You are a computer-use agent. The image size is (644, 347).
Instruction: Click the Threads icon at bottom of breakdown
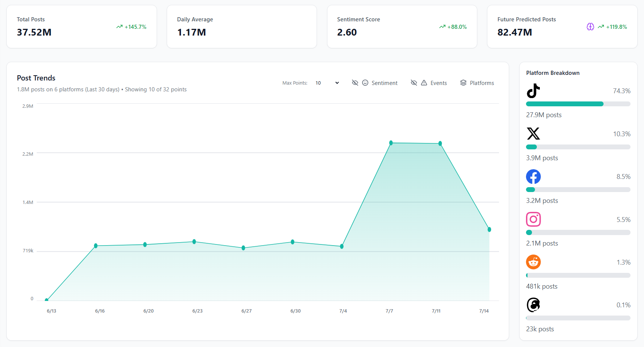pyautogui.click(x=533, y=305)
